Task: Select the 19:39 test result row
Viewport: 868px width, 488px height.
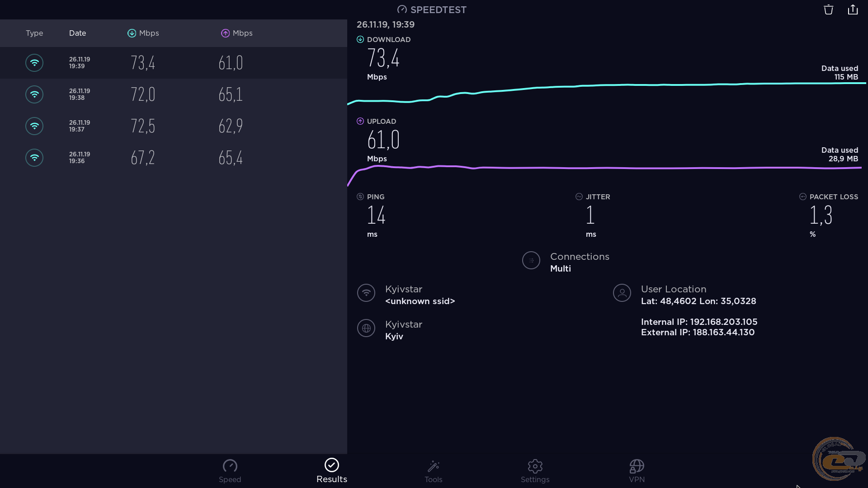Action: point(173,63)
